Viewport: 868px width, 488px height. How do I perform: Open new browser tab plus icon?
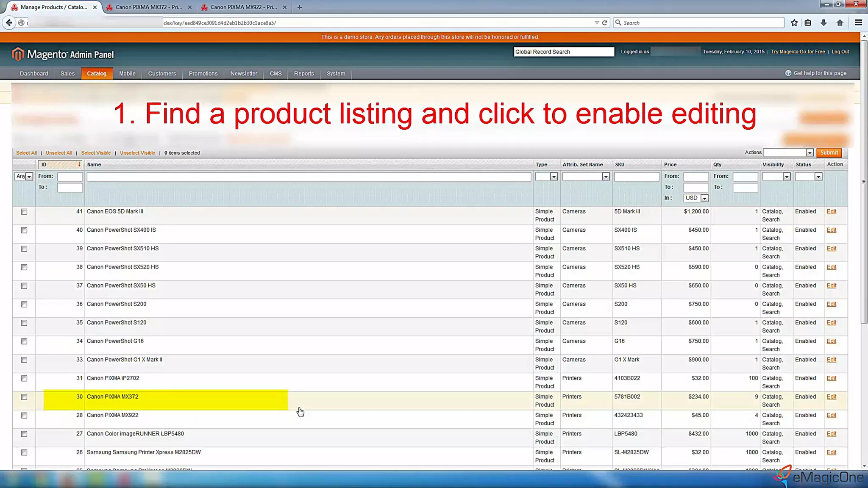tap(300, 7)
